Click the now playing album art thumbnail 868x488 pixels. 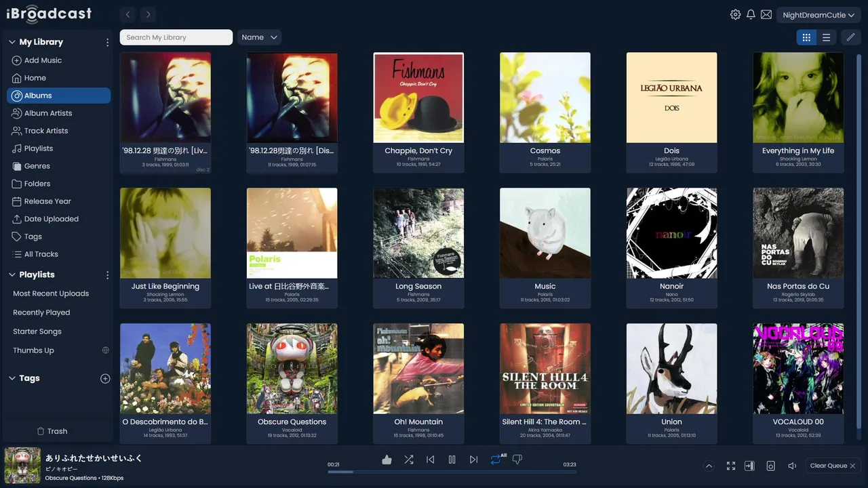[22, 466]
